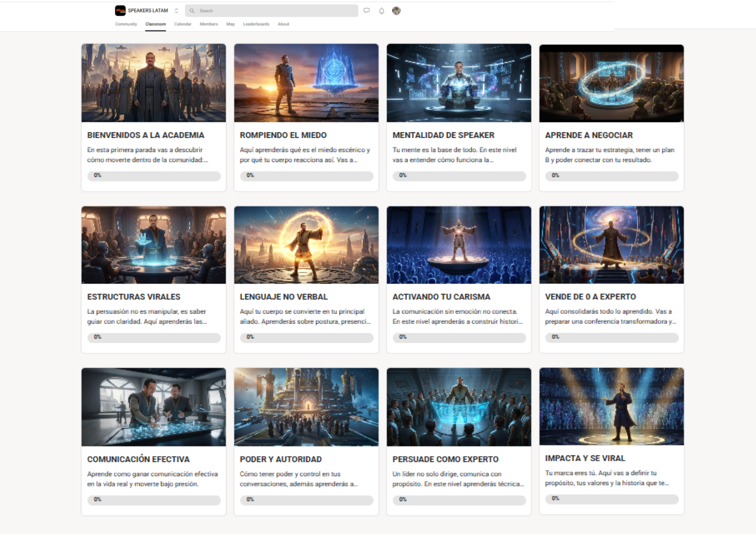756x534 pixels.
Task: Click the Speakers Latam group logo
Action: pos(120,10)
